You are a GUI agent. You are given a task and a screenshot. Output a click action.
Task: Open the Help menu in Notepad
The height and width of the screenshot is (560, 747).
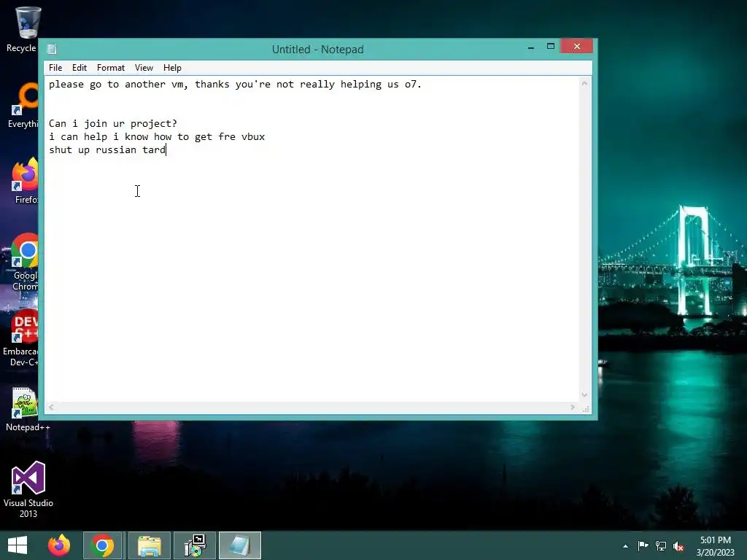(x=172, y=68)
